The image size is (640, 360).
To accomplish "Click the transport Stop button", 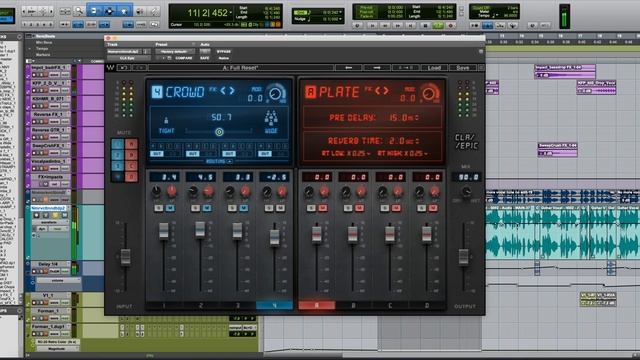I will tap(424, 25).
